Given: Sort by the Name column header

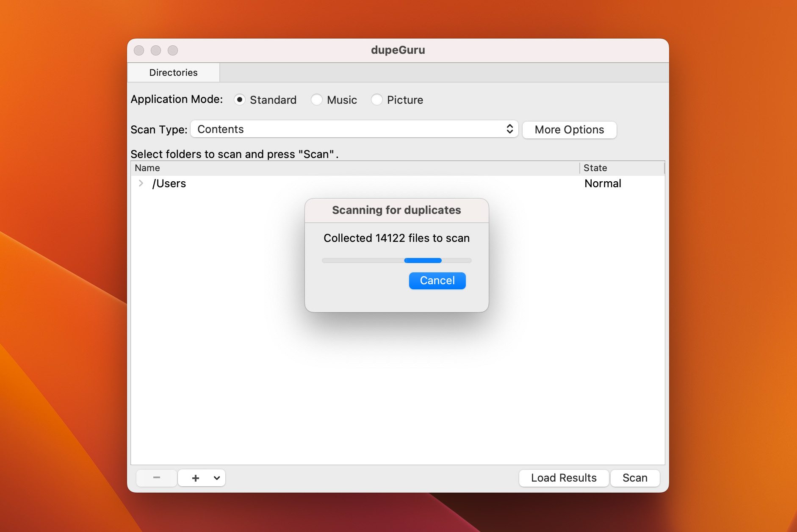Looking at the screenshot, I should (x=355, y=168).
